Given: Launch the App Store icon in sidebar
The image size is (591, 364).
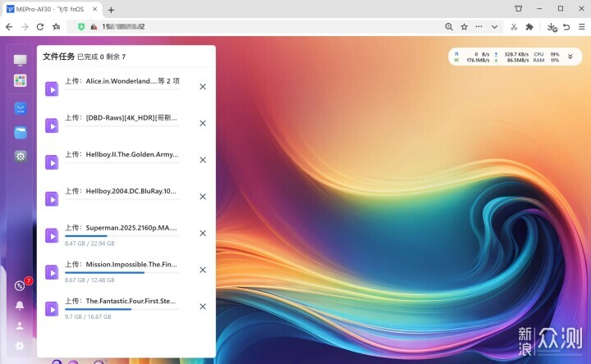Looking at the screenshot, I should 21,108.
